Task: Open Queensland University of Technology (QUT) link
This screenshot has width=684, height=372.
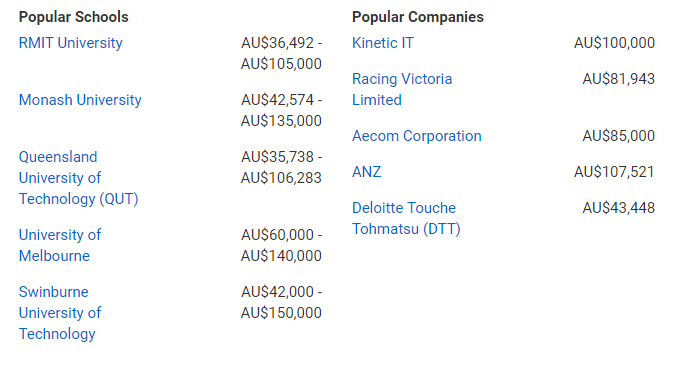Action: point(79,178)
